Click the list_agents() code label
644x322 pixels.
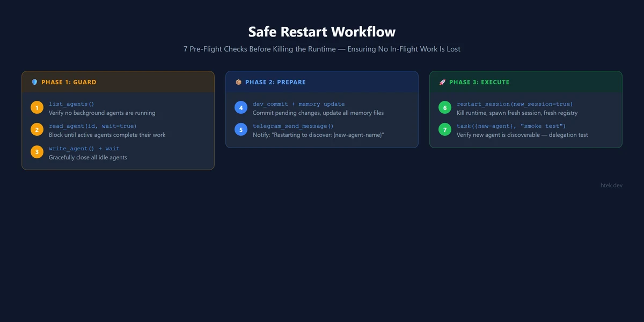pyautogui.click(x=71, y=104)
